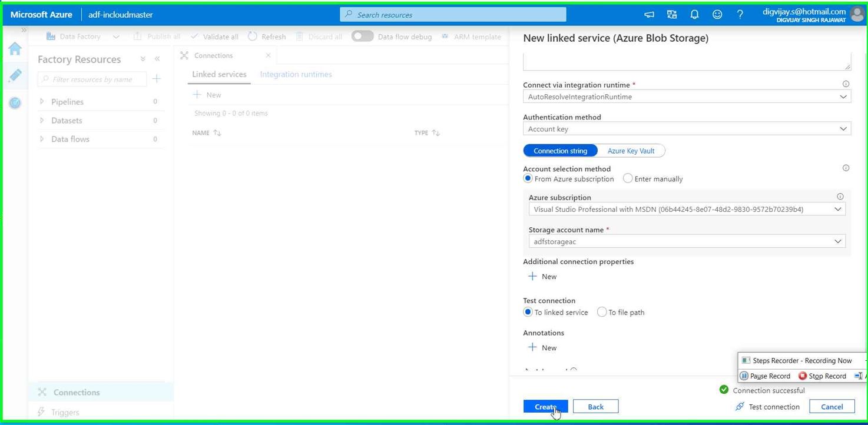Click Refresh in the toolbar

coord(267,36)
